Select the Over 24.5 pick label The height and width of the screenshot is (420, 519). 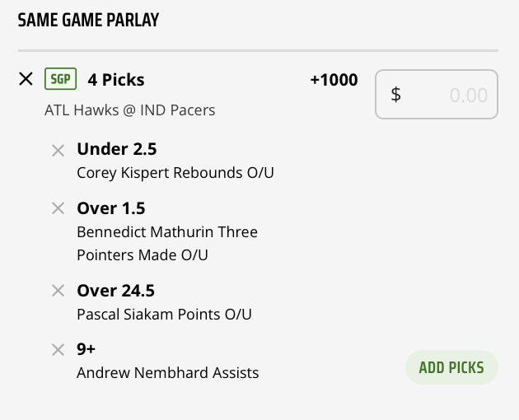pyautogui.click(x=115, y=291)
